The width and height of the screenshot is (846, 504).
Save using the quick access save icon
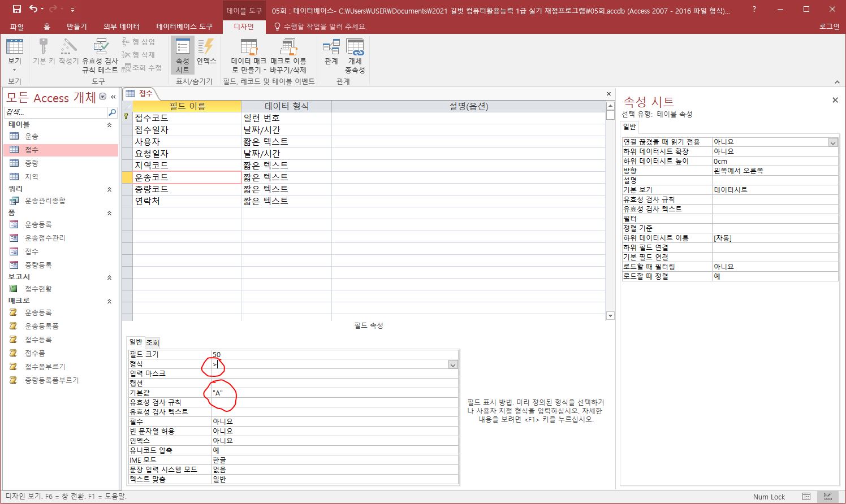(x=16, y=10)
